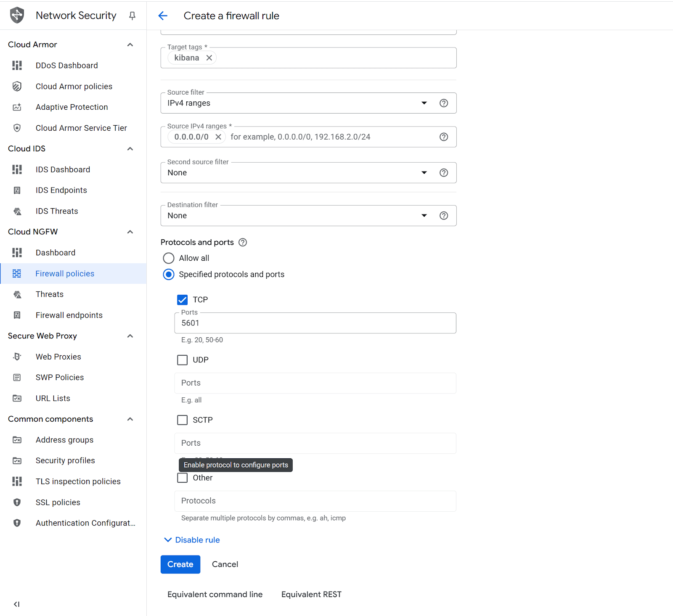Uncheck the TCP protocol checkbox
The height and width of the screenshot is (616, 673).
point(182,300)
